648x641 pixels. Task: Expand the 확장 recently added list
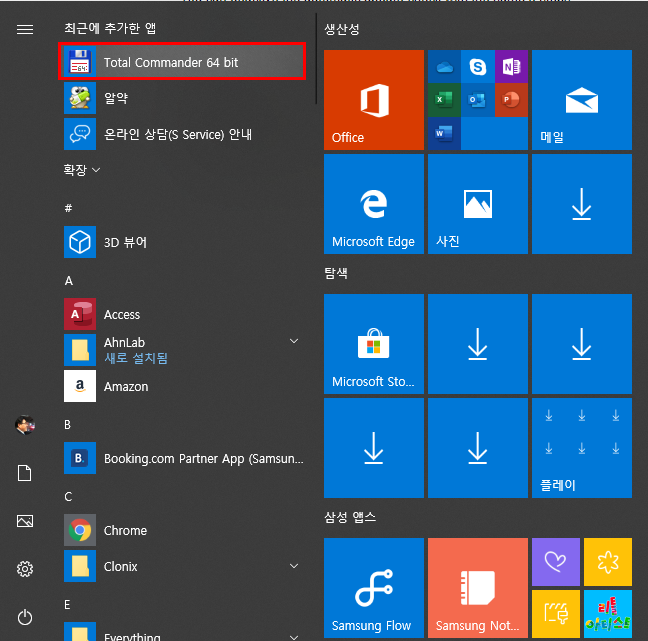(x=81, y=170)
